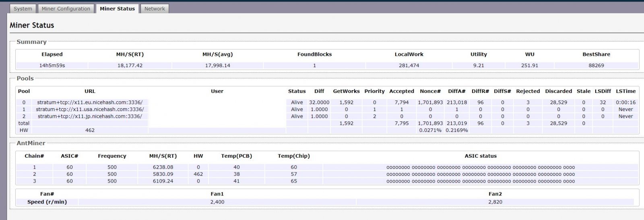
Task: Select chain 3 chip temperature 65
Action: click(x=294, y=181)
